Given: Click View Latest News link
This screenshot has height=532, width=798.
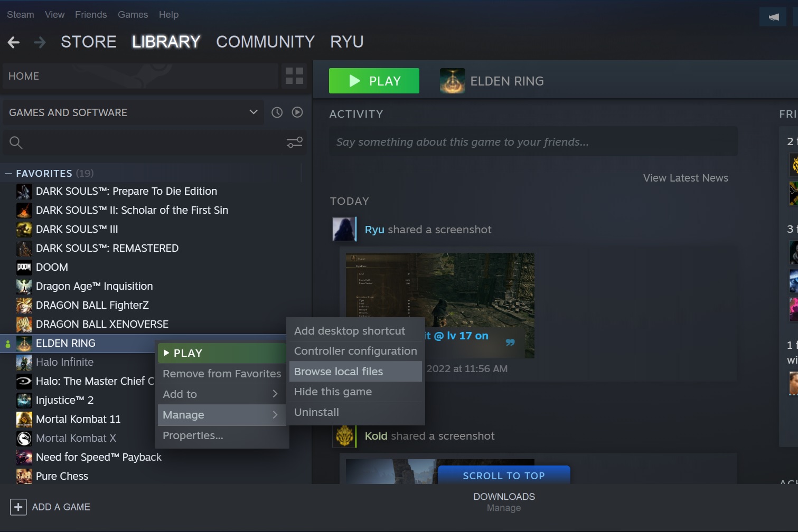Looking at the screenshot, I should tap(686, 178).
